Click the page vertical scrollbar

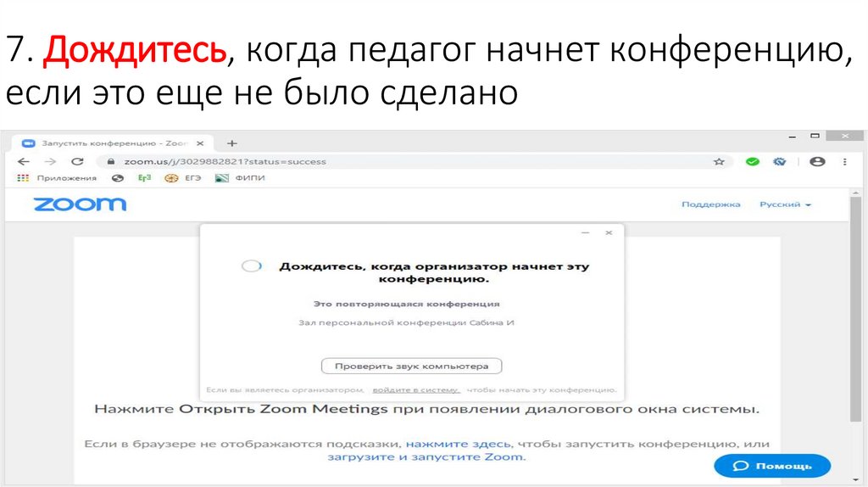[x=855, y=309]
